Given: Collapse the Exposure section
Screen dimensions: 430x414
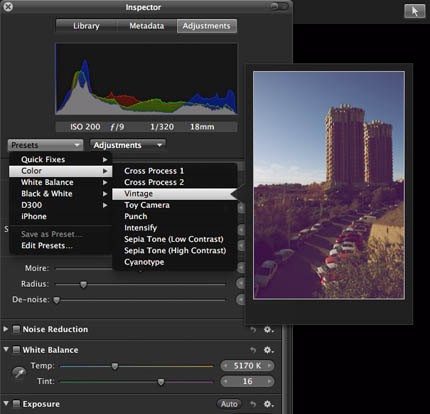Looking at the screenshot, I should click(6, 404).
